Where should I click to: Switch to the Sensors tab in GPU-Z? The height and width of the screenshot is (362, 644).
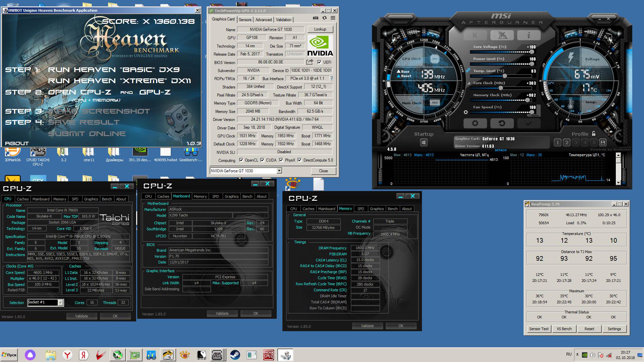pyautogui.click(x=245, y=20)
